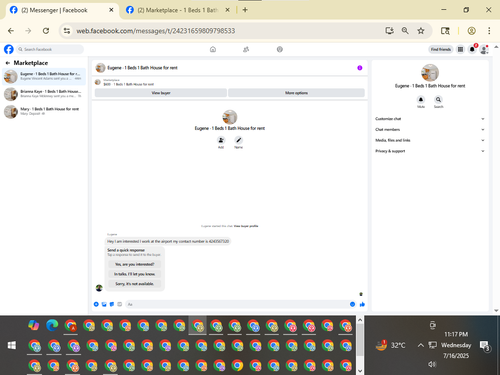Go back using the arrow beside Marketplace

[8, 63]
